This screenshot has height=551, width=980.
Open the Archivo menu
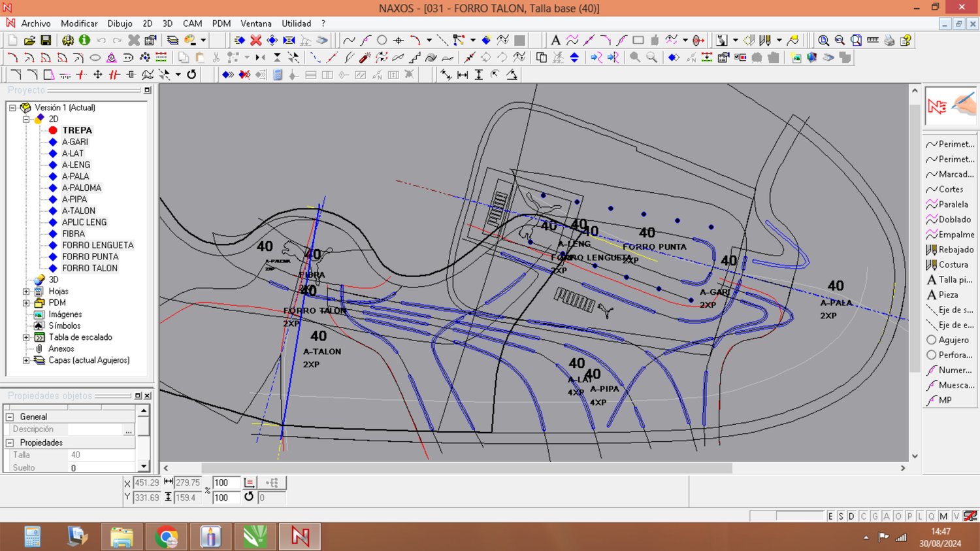click(x=35, y=24)
